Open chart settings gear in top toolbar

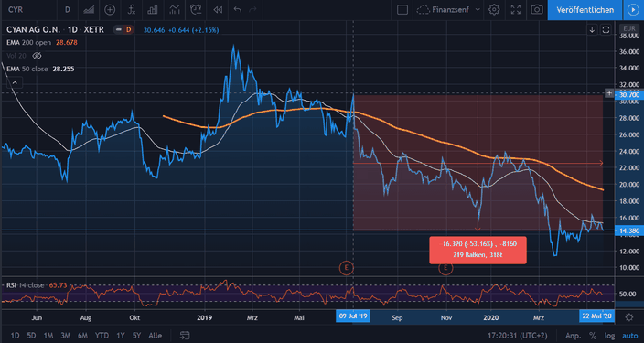point(494,9)
